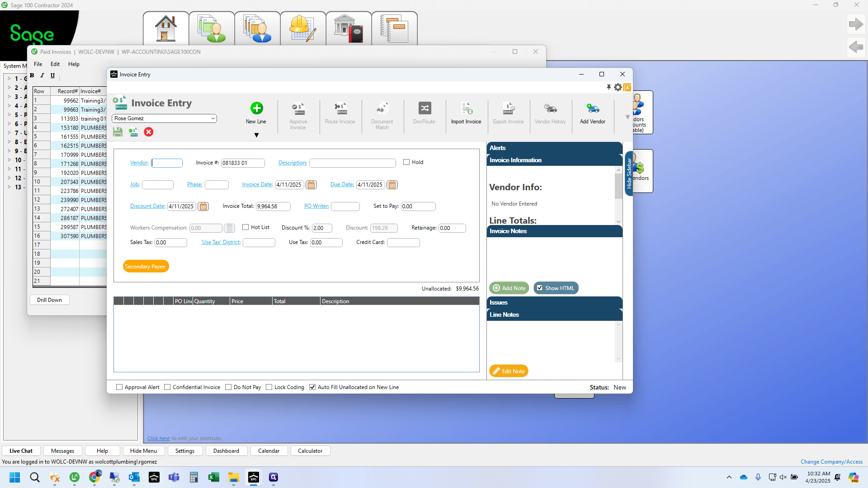Viewport: 868px width, 488px height.
Task: Click into the Description input field
Action: click(353, 163)
